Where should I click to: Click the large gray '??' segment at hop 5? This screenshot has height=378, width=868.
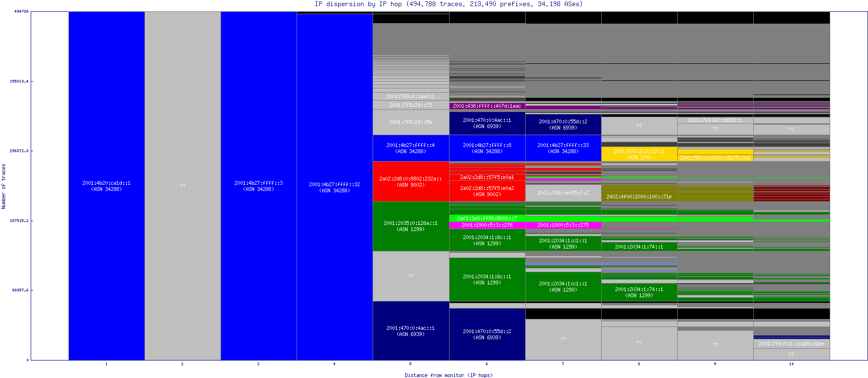click(411, 276)
